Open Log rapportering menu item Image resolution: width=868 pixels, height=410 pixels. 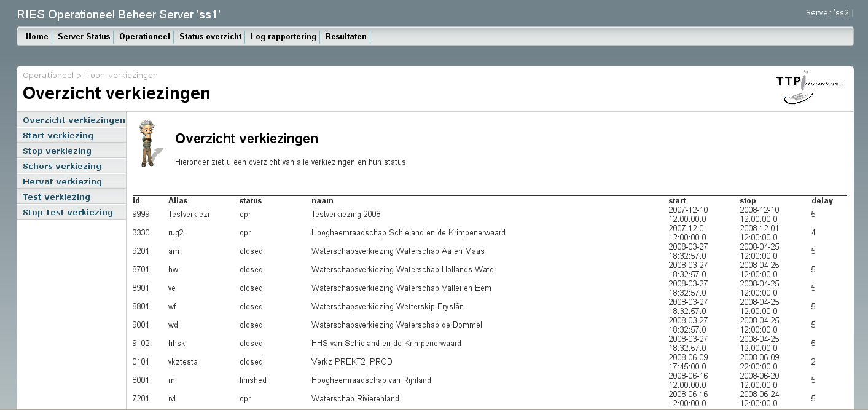283,37
